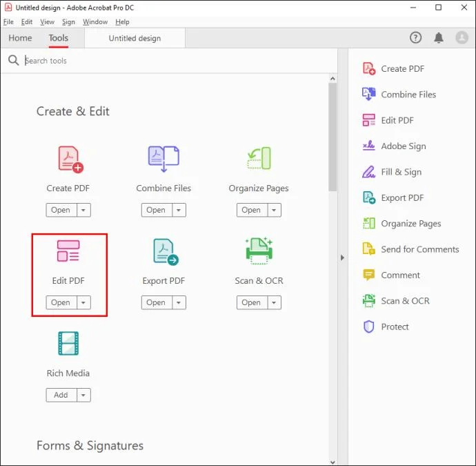The image size is (476, 466).
Task: Click the search magnifier icon
Action: pyautogui.click(x=13, y=60)
